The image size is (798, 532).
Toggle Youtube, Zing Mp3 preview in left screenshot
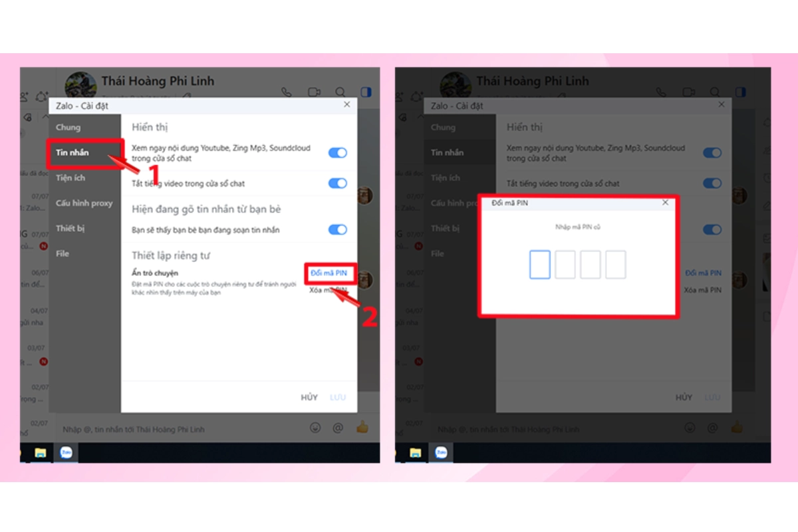coord(338,153)
